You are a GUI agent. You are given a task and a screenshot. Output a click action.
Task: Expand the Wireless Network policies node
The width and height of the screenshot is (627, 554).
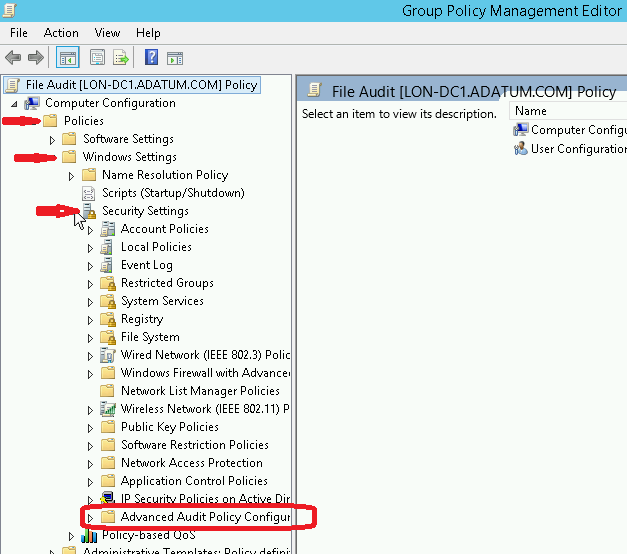tap(90, 410)
